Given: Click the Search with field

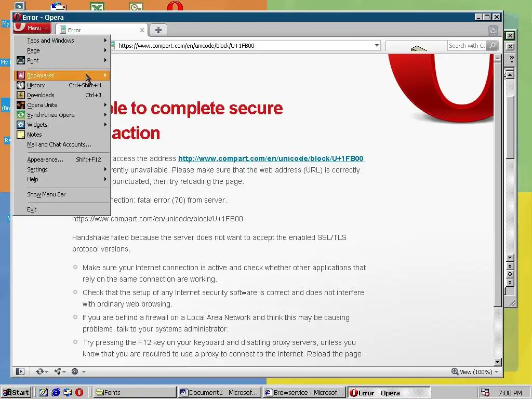Looking at the screenshot, I should 467,46.
